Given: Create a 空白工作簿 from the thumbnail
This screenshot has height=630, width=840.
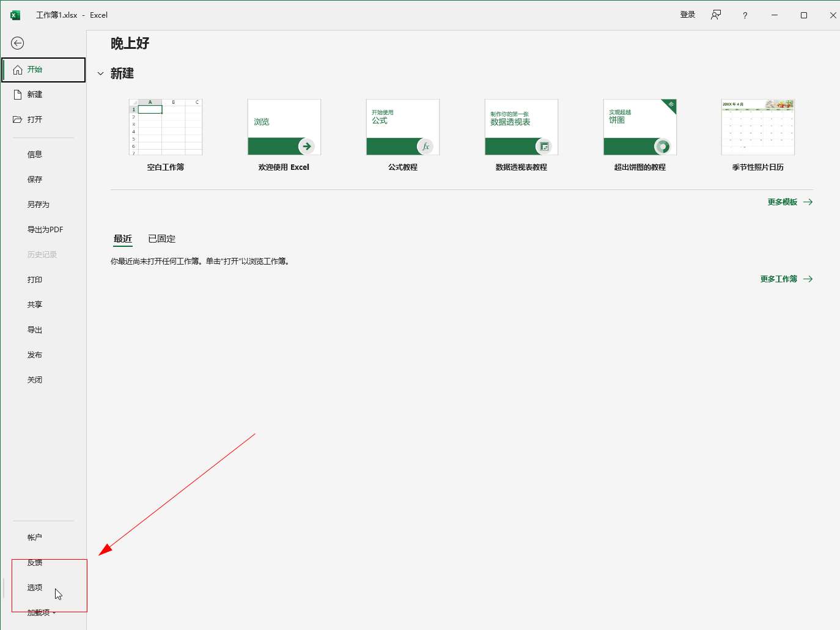Looking at the screenshot, I should pos(166,136).
